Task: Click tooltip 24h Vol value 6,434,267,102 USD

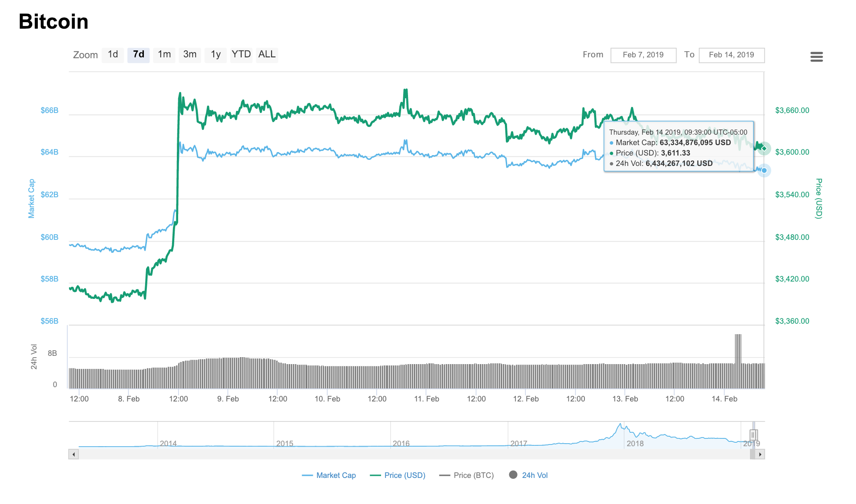Action: click(x=679, y=163)
